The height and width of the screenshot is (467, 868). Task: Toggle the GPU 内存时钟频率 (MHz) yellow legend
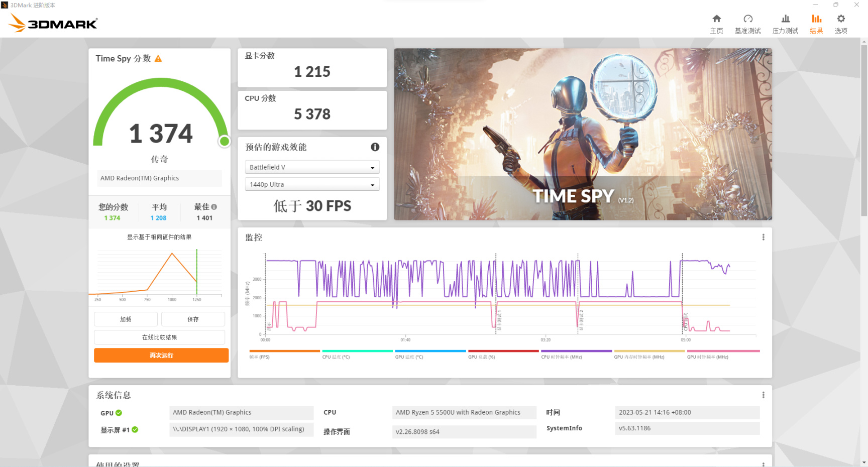[649, 355]
